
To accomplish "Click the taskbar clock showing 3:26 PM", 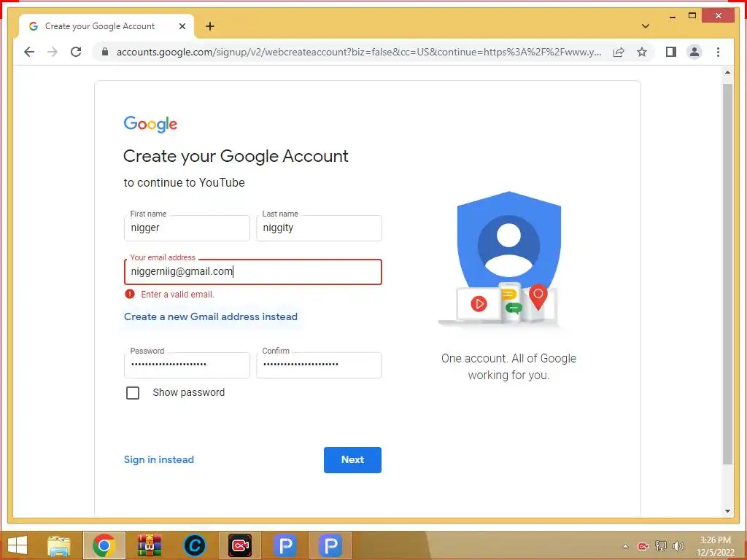I will tap(715, 546).
